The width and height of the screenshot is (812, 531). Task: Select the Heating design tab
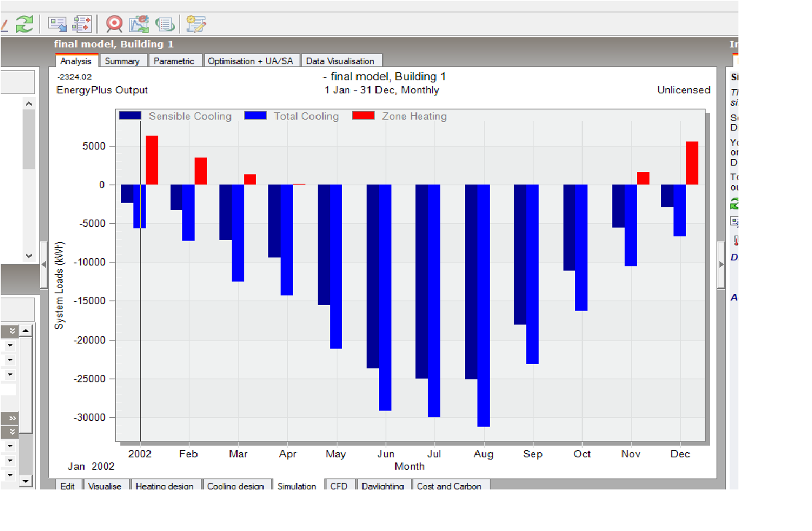(x=165, y=485)
